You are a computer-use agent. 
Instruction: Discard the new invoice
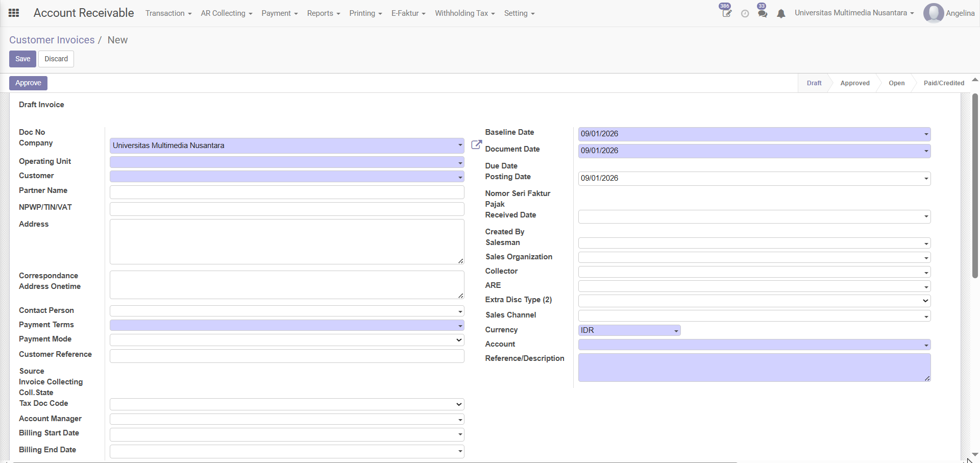(x=56, y=59)
